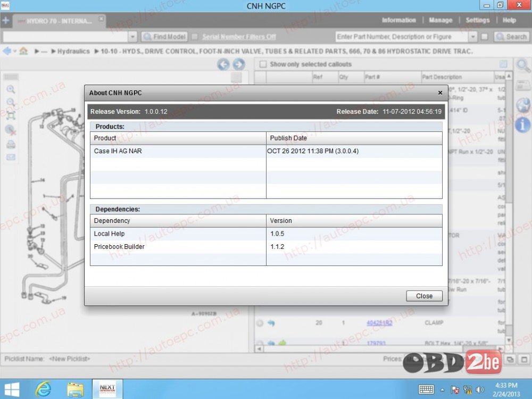Email the diagram with envelope icon

11,157
